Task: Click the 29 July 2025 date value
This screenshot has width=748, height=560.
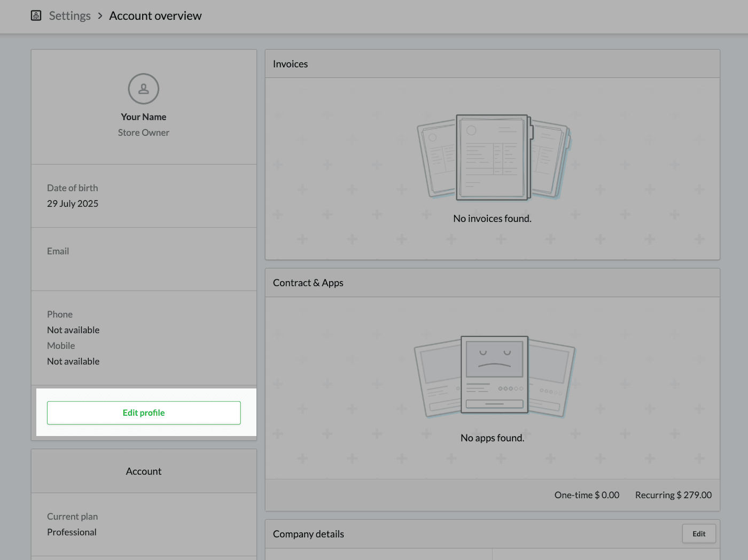Action: click(x=73, y=204)
